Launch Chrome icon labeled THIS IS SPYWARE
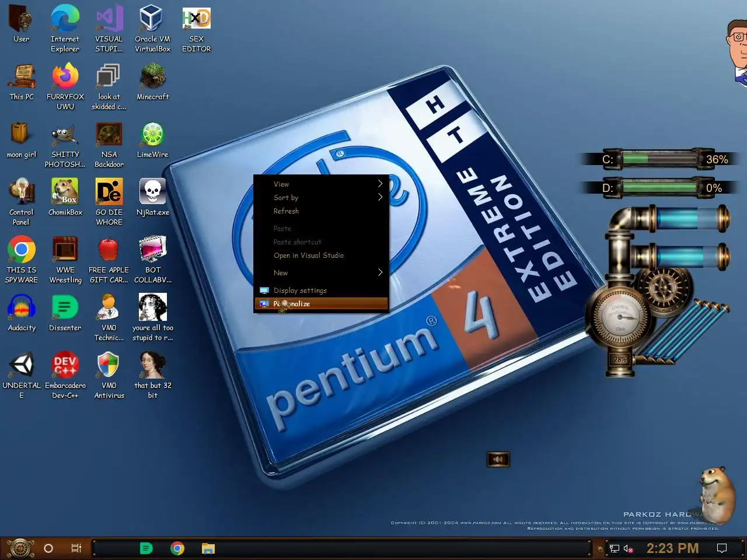This screenshot has width=747, height=560. (22, 260)
